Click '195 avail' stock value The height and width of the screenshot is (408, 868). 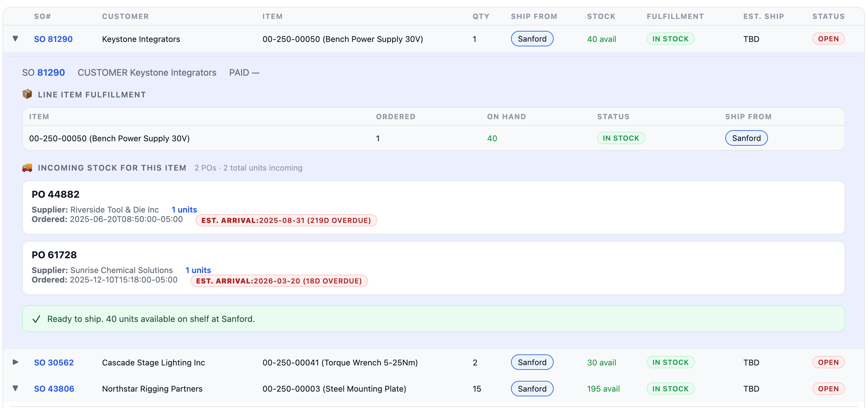[x=603, y=389]
